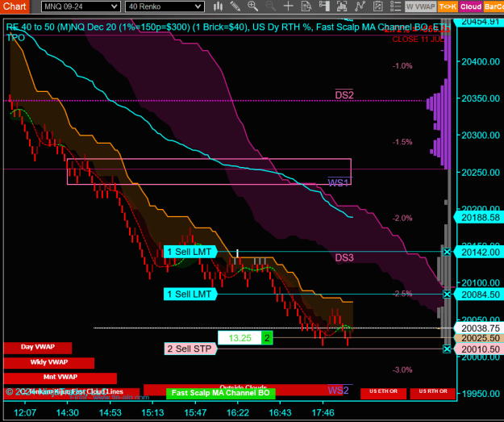Click the Wkly VWAP red button
The width and height of the screenshot is (504, 422).
(49, 363)
